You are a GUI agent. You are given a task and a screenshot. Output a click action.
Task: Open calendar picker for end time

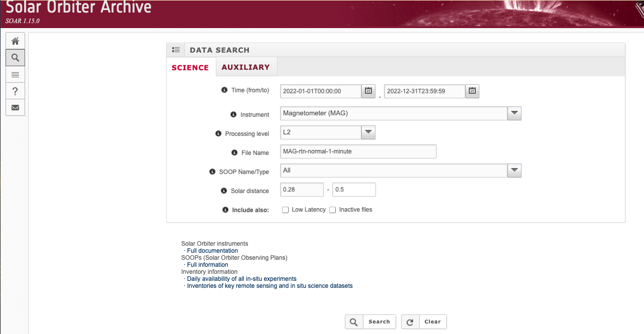pos(473,91)
